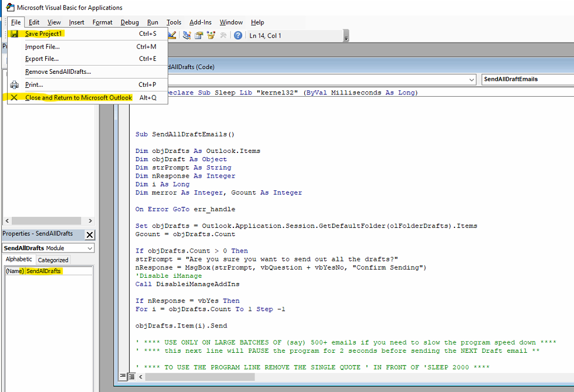
Task: Choose Remove SendAllDrafts menu entry
Action: tap(58, 72)
